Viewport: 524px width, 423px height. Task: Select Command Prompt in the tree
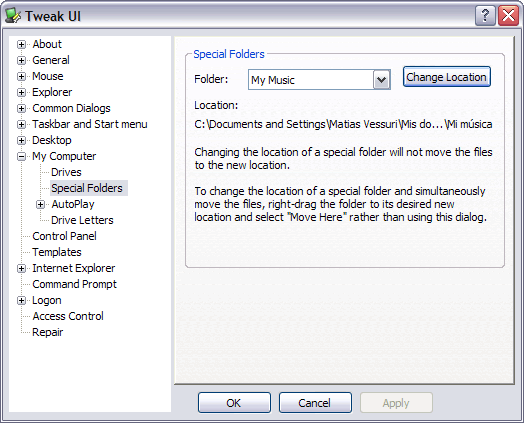[x=75, y=284]
